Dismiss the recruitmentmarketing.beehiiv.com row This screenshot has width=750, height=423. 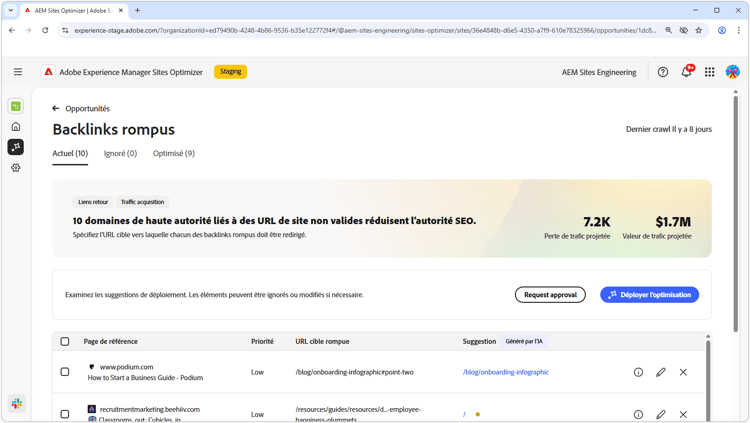683,414
